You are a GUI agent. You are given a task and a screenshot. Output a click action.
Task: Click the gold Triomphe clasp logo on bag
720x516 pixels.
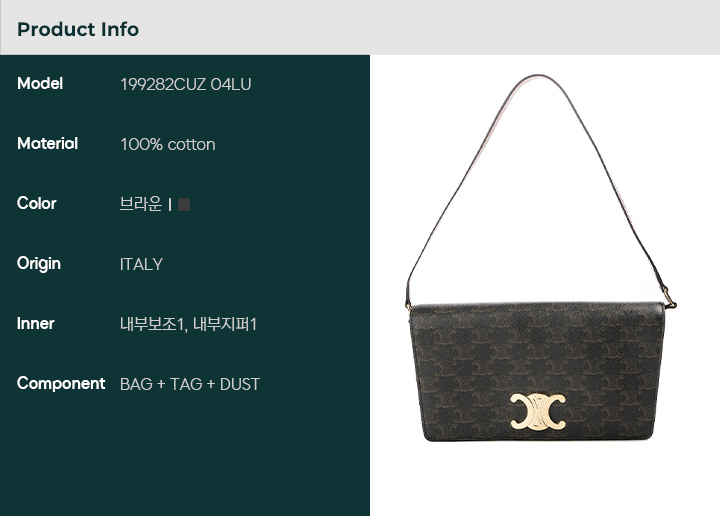(x=538, y=412)
